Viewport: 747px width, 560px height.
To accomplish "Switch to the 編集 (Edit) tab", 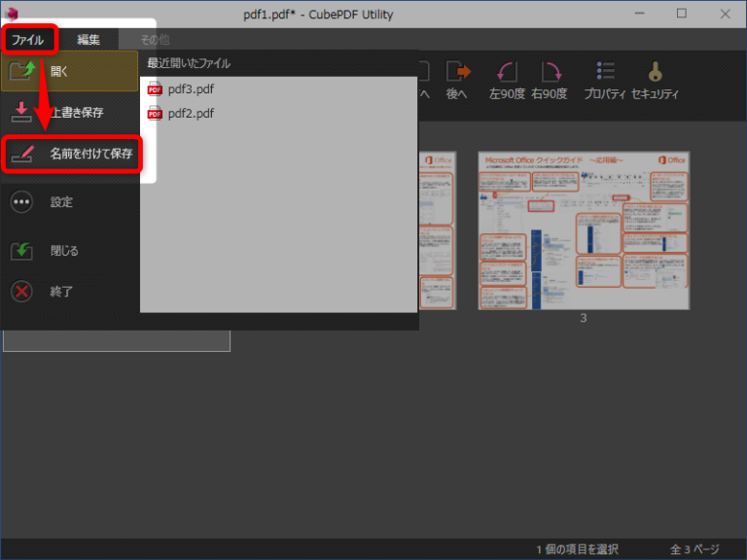I will pos(89,40).
